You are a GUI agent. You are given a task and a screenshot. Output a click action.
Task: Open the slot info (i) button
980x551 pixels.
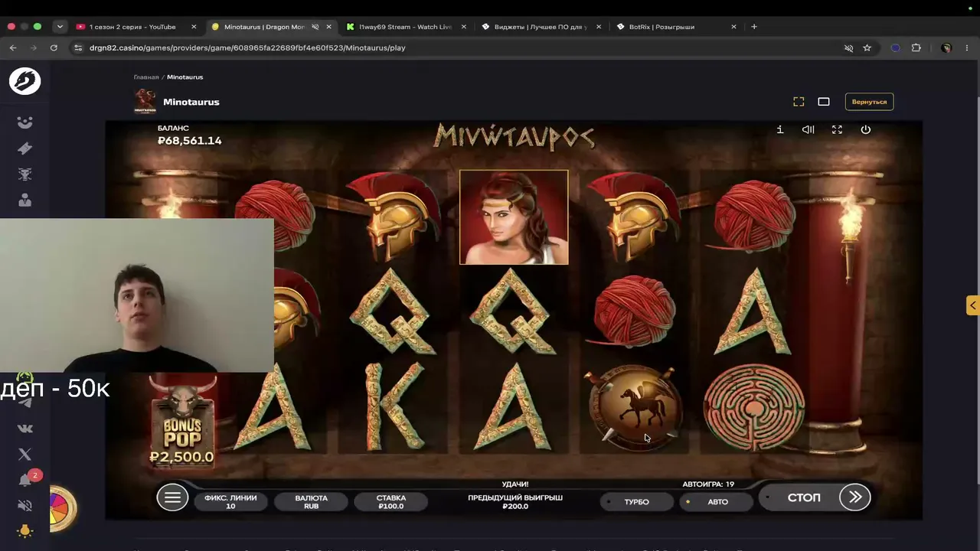coord(780,129)
